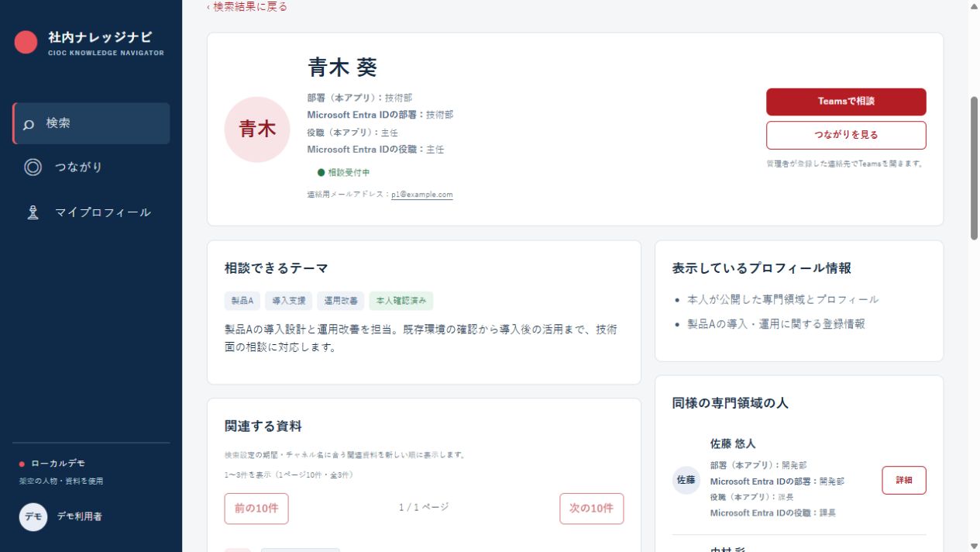980x552 pixels.
Task: Go back via 検索結果に戻る link
Action: point(247,6)
